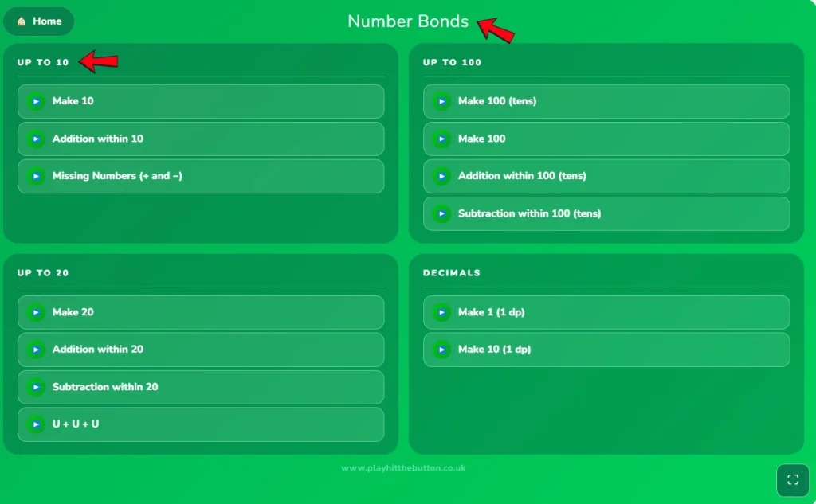Click www.playhitthebutton.co.uk footer link

403,468
